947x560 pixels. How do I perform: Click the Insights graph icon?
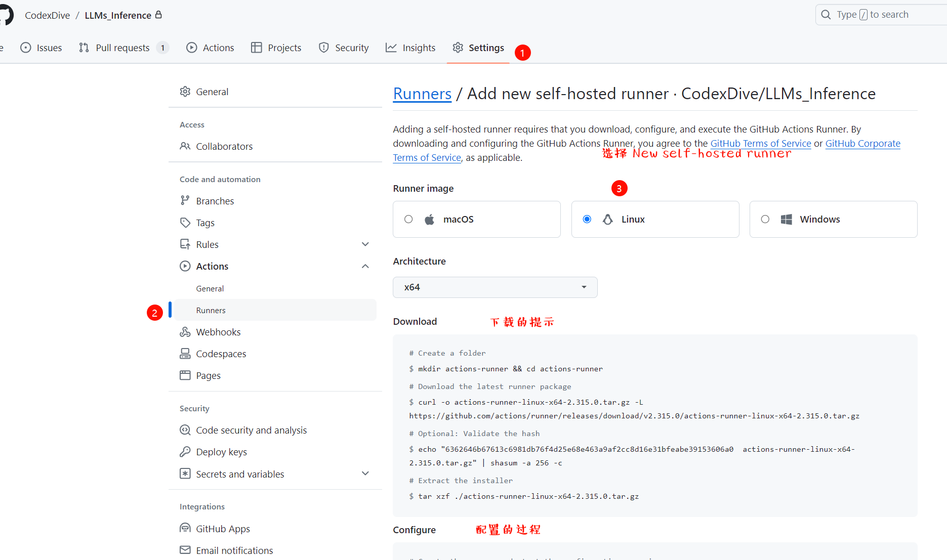click(391, 48)
